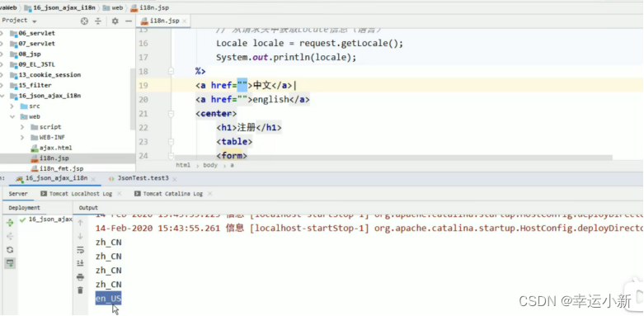Click the body breadcrumb below editor
The image size is (644, 316).
(x=210, y=165)
